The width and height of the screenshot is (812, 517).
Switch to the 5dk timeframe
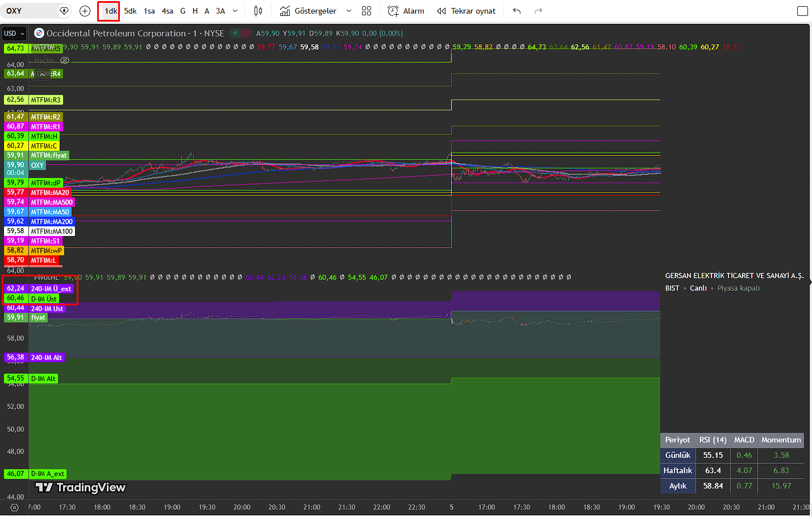point(131,11)
